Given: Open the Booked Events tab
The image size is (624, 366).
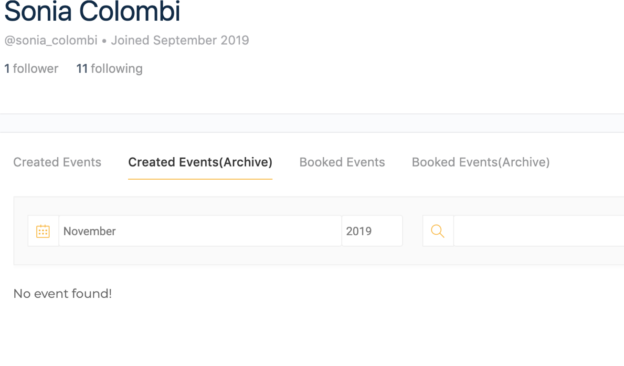Looking at the screenshot, I should coord(342,162).
